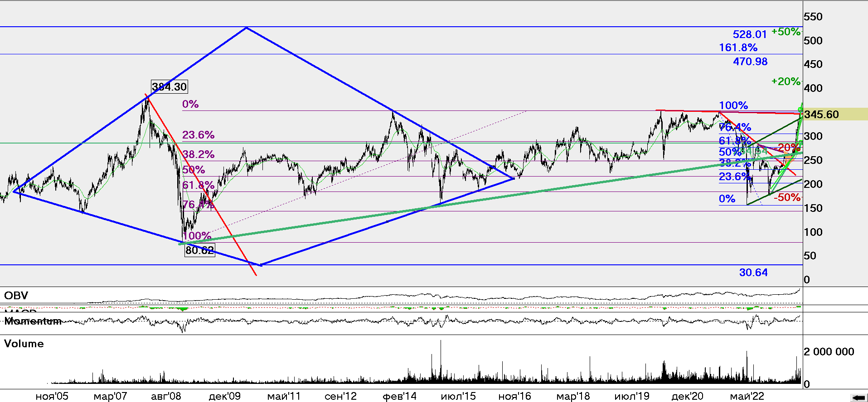Click the blue 470.98 level label

(x=750, y=61)
